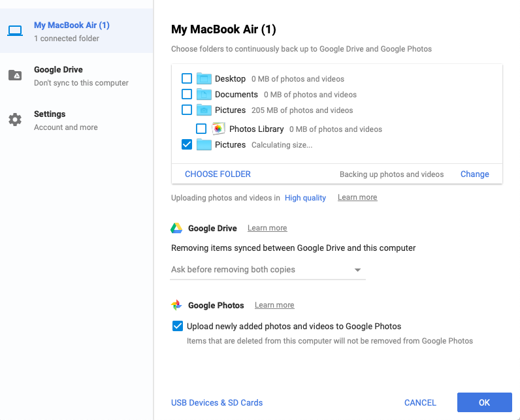Click the 'Calculating size...' text

tap(282, 145)
